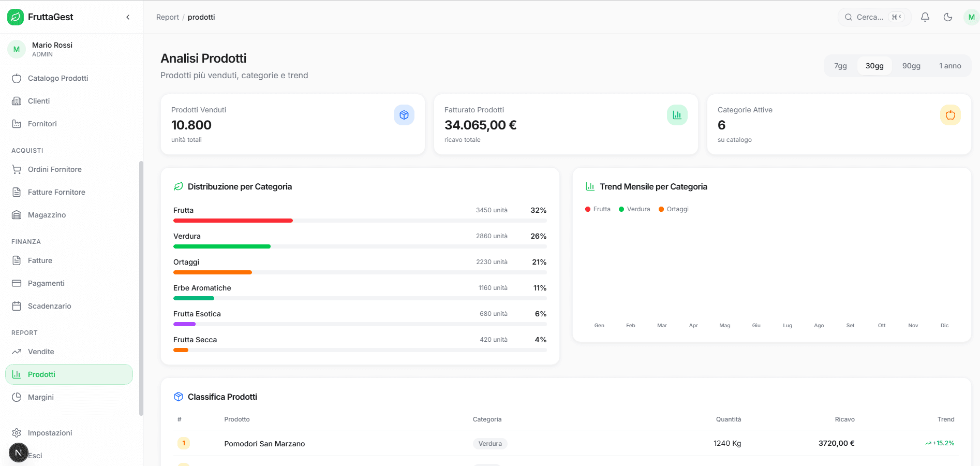Open the Scadenzario calendar icon
This screenshot has height=466, width=980.
(17, 305)
